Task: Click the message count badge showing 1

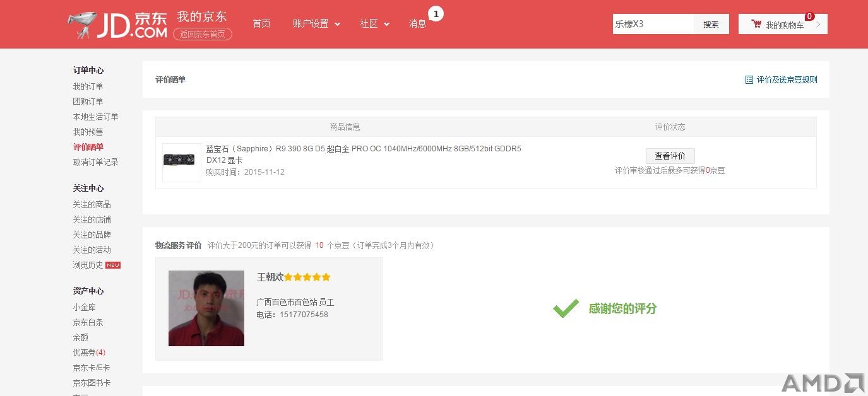Action: [x=436, y=13]
